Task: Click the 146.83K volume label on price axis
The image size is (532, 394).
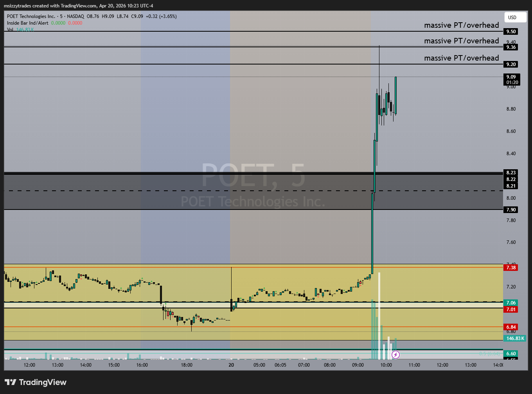Action: pyautogui.click(x=515, y=338)
